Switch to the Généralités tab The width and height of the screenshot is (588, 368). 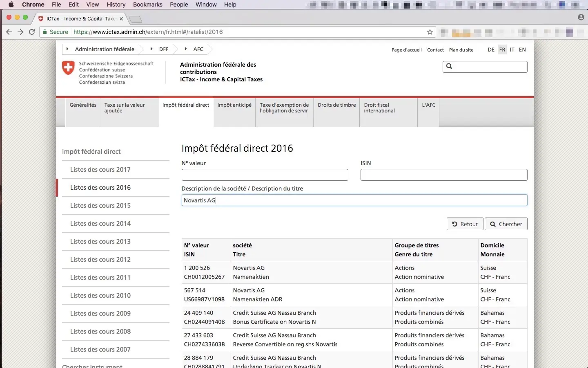tap(83, 112)
